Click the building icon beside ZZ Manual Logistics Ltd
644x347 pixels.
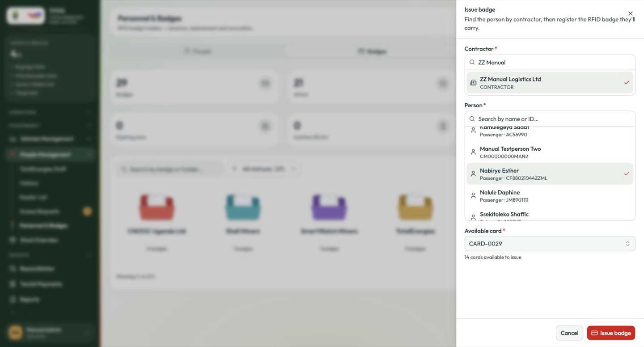(473, 83)
